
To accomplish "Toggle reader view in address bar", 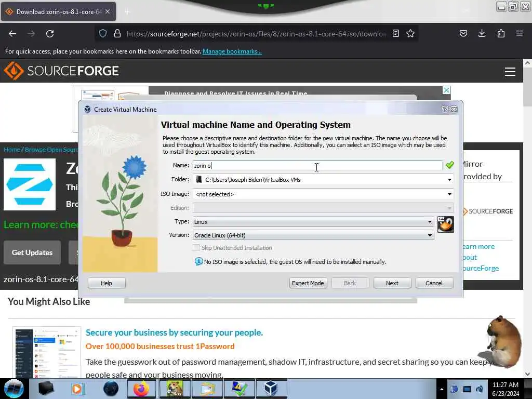I will [x=395, y=33].
